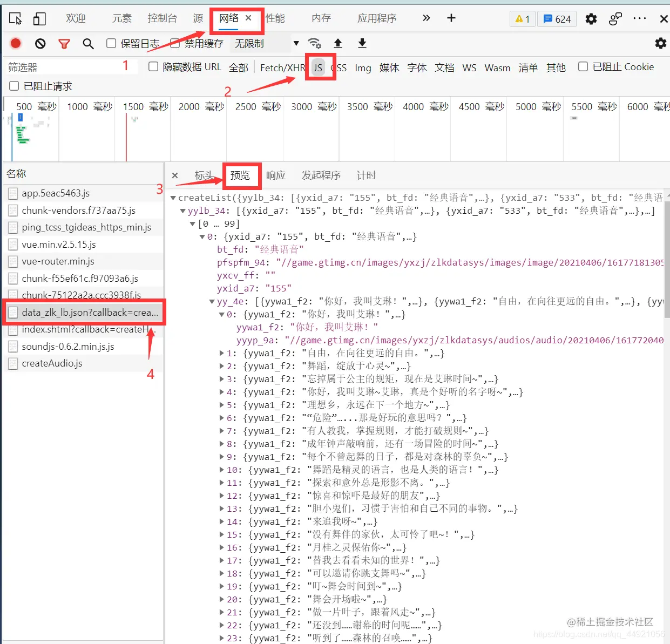Show more tabs with the double chevron

pos(427,18)
